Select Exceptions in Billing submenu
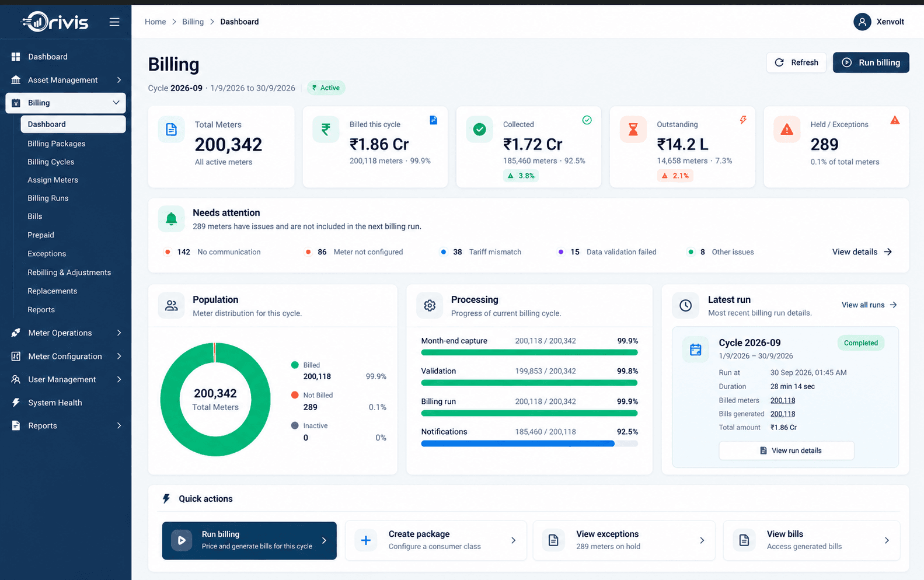924x580 pixels. pos(47,253)
